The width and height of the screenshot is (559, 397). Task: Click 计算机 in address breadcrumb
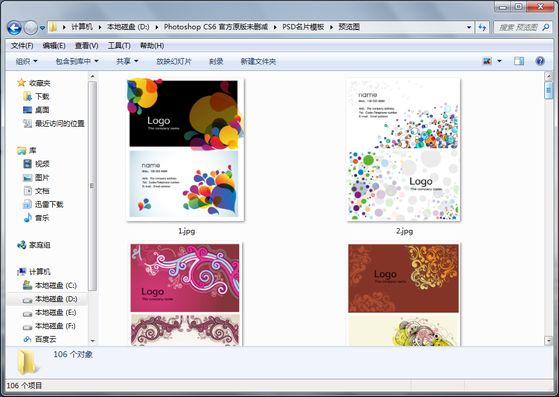pos(82,27)
